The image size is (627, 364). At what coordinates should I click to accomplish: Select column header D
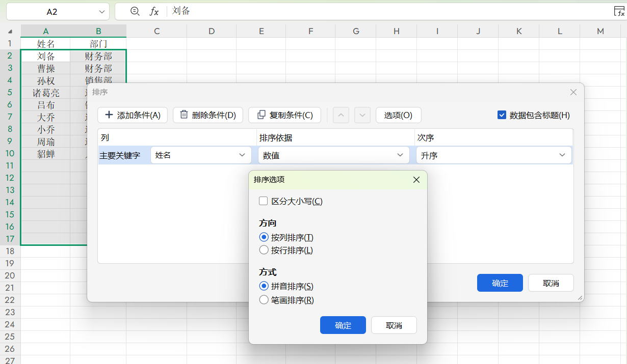point(212,31)
